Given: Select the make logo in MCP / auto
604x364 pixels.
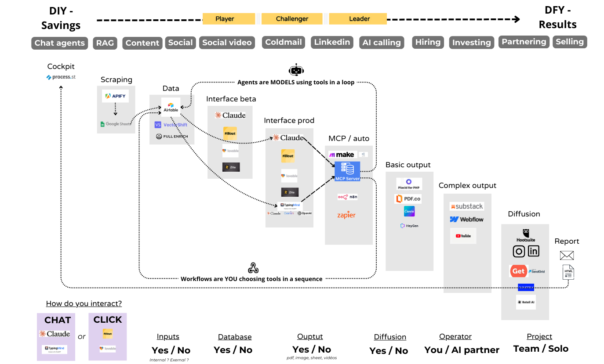Looking at the screenshot, I should 342,155.
